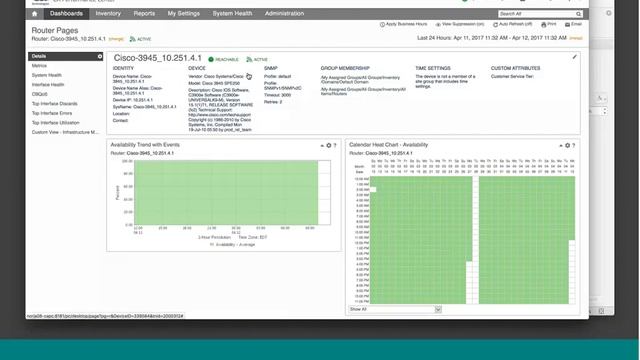Select Top Interface Errors in sidebar
This screenshot has height=360, width=640.
coord(52,113)
